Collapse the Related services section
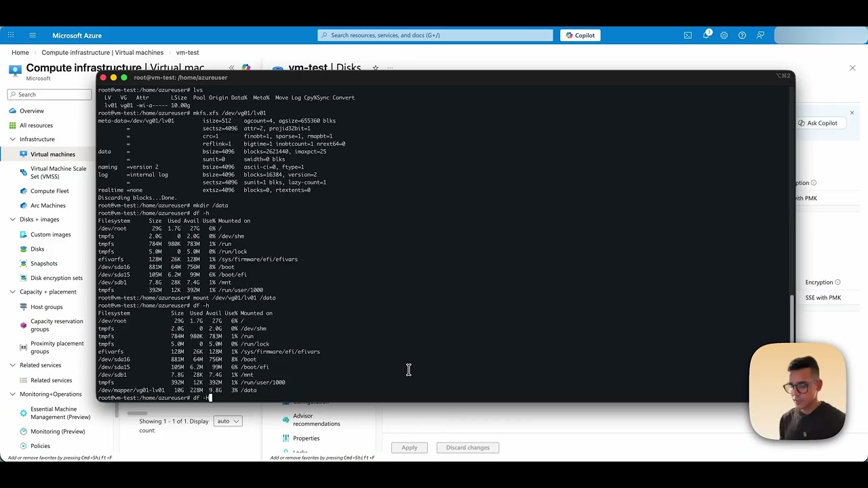Image resolution: width=868 pixels, height=488 pixels. pyautogui.click(x=13, y=365)
